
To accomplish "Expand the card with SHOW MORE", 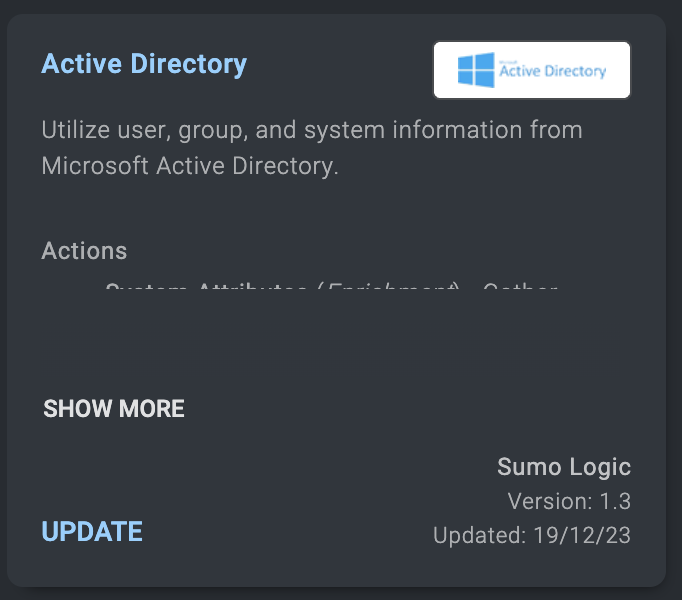I will pos(114,409).
